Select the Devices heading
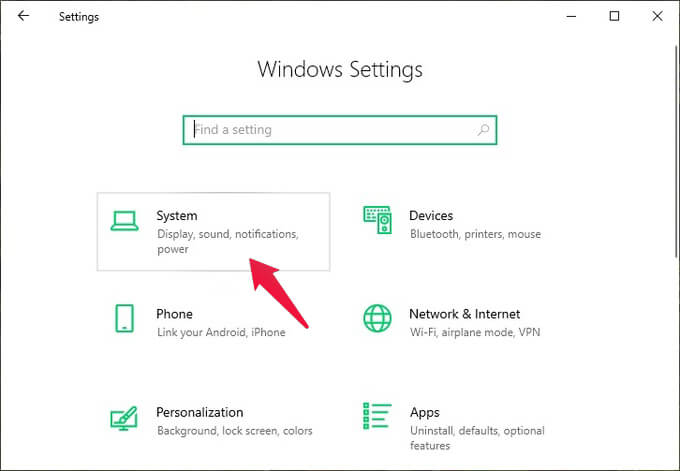Viewport: 680px width, 471px height. point(431,216)
